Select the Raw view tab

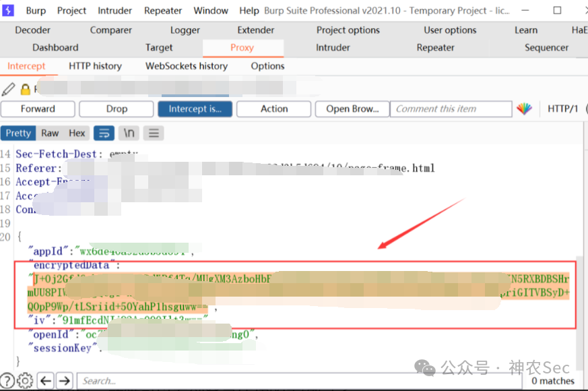[50, 133]
